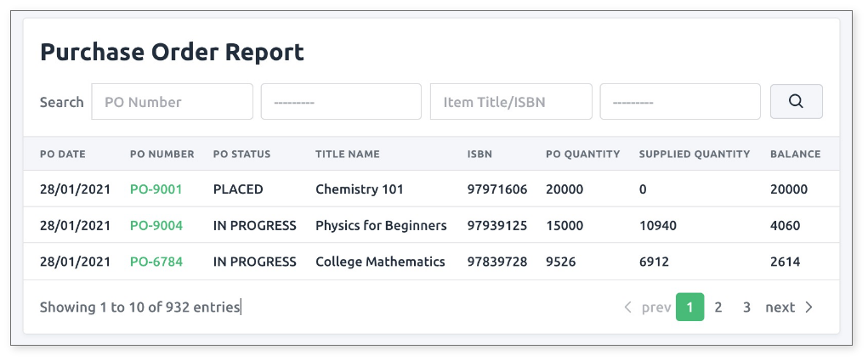Click the search magnifier icon button
Image resolution: width=868 pixels, height=361 pixels.
pyautogui.click(x=796, y=101)
